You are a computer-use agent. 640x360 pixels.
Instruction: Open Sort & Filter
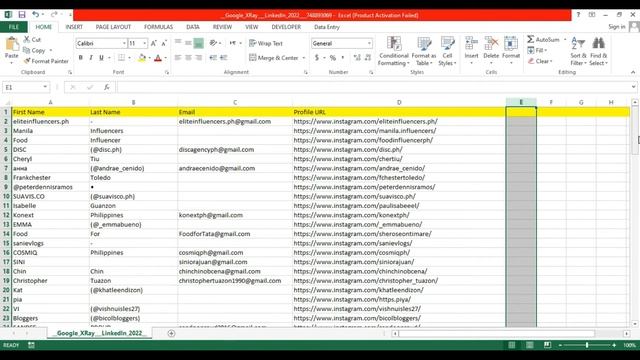[578, 51]
